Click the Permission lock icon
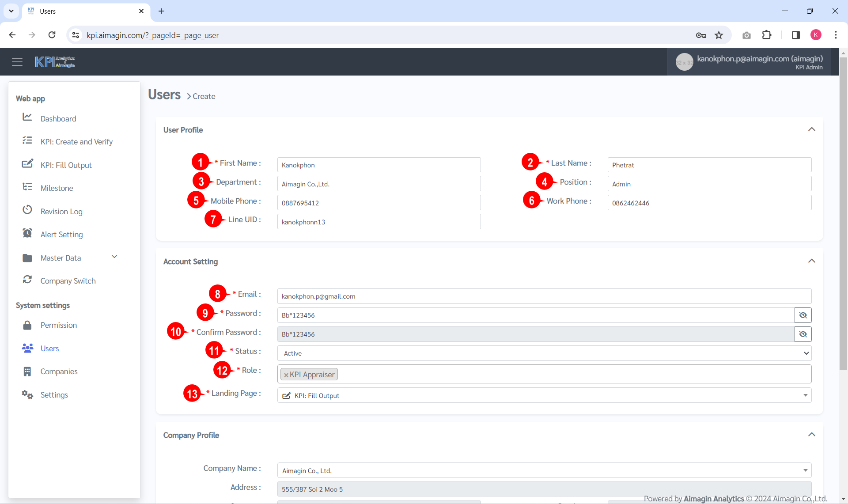 pos(27,325)
